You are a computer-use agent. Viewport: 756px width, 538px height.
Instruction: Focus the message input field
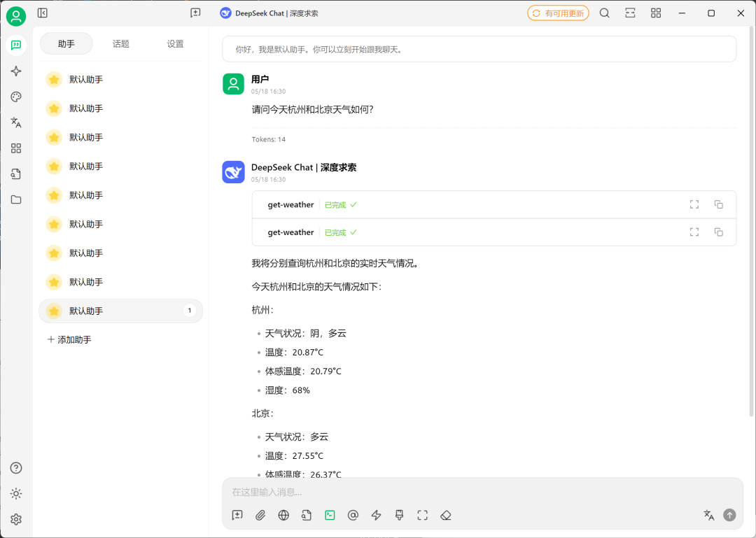pyautogui.click(x=482, y=493)
